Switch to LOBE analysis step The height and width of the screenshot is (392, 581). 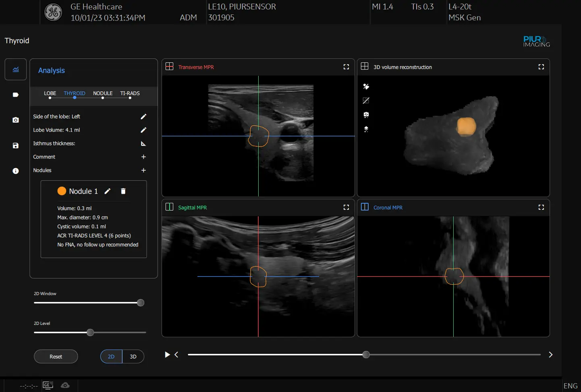click(x=50, y=93)
